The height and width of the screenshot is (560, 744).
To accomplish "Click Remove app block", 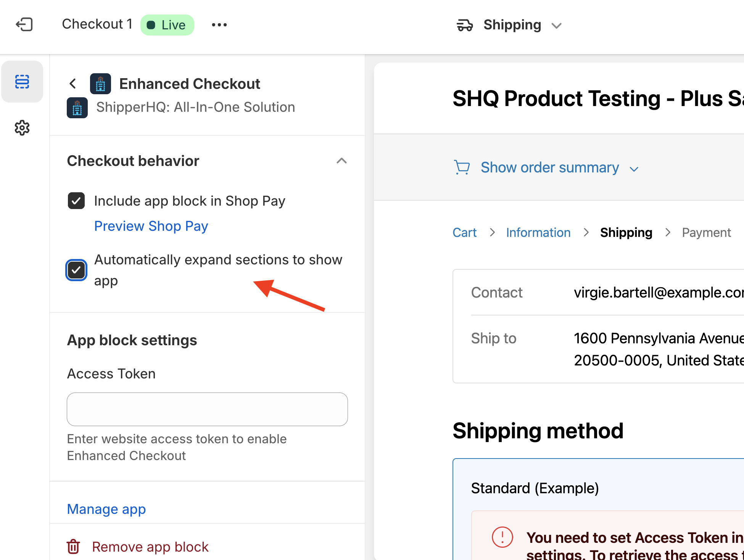I will pos(150,547).
